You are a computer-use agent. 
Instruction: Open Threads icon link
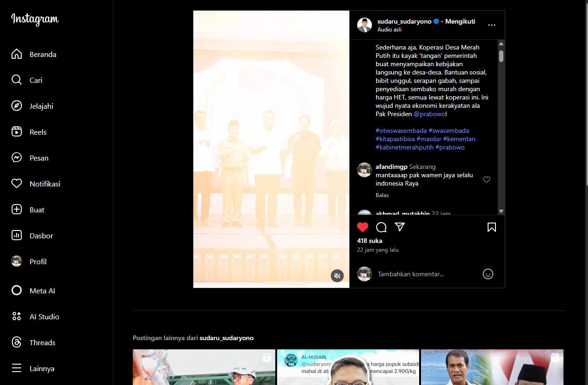pos(17,342)
